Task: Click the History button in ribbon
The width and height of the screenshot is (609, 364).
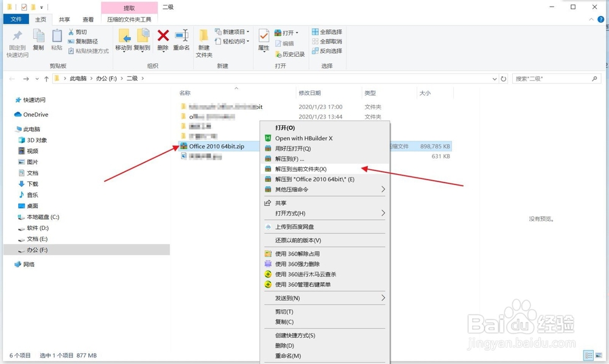Action: (290, 54)
